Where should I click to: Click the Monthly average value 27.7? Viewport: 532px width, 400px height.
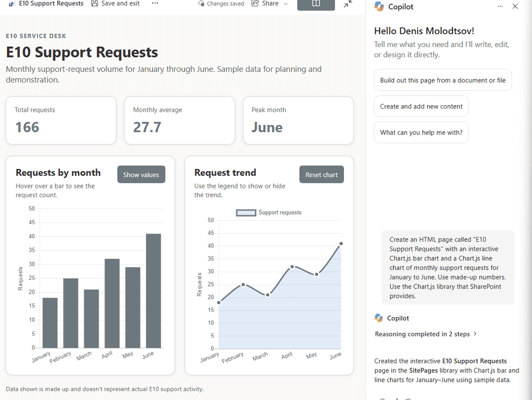pyautogui.click(x=147, y=127)
